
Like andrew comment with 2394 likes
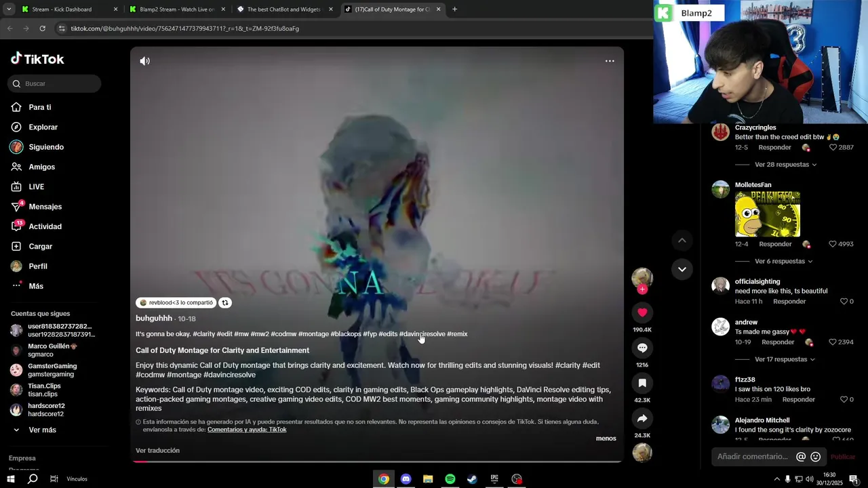[x=833, y=342]
